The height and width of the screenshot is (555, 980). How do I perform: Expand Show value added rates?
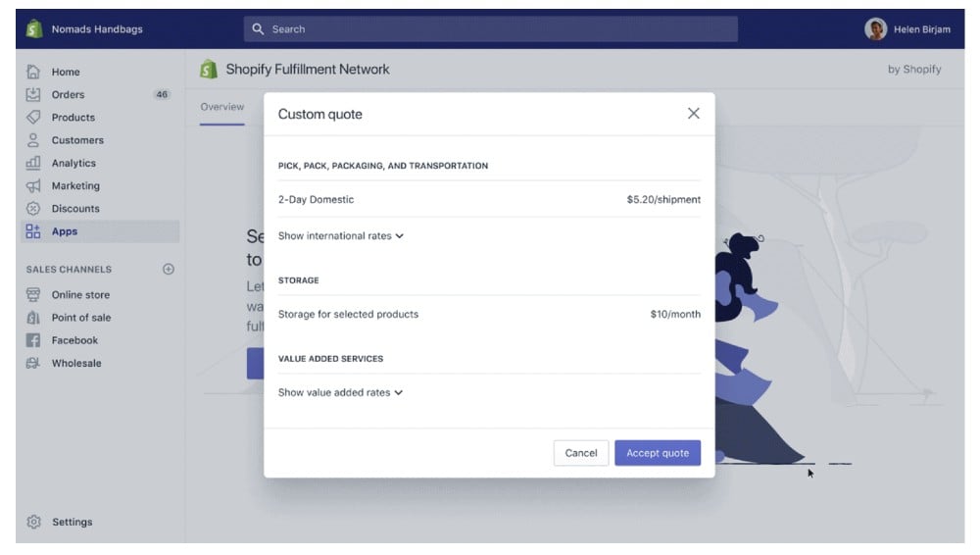point(341,392)
